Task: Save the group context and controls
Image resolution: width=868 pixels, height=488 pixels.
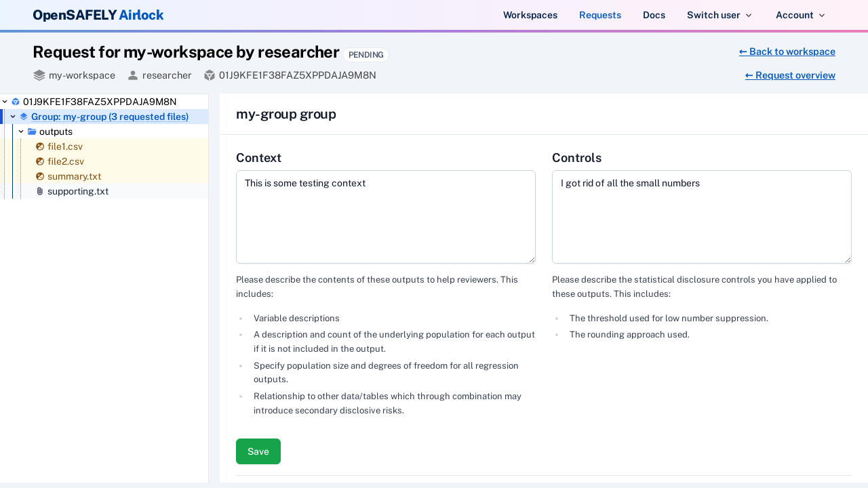Action: (x=258, y=451)
